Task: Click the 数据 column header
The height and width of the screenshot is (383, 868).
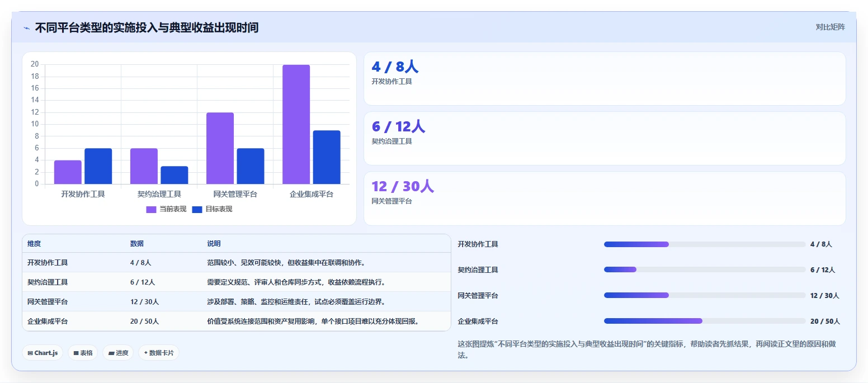Action: click(137, 244)
